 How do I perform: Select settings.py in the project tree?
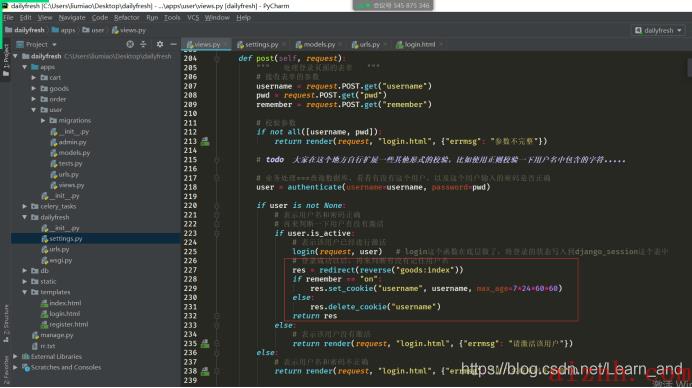[x=62, y=239]
